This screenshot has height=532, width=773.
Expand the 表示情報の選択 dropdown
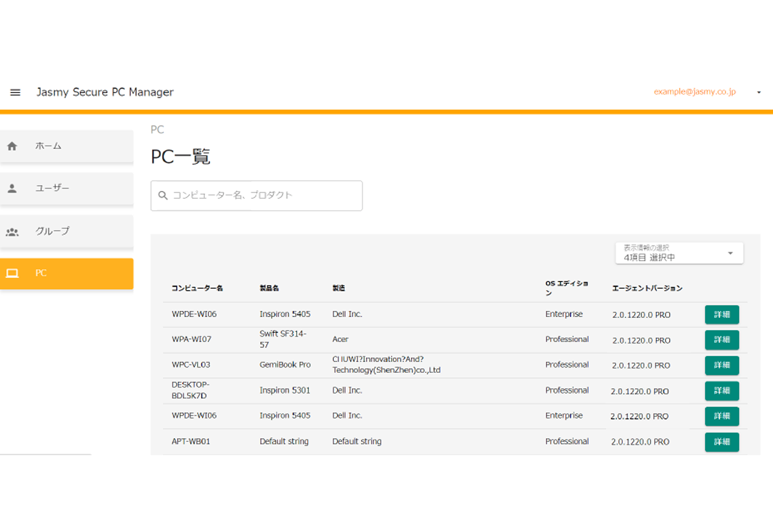pos(679,253)
